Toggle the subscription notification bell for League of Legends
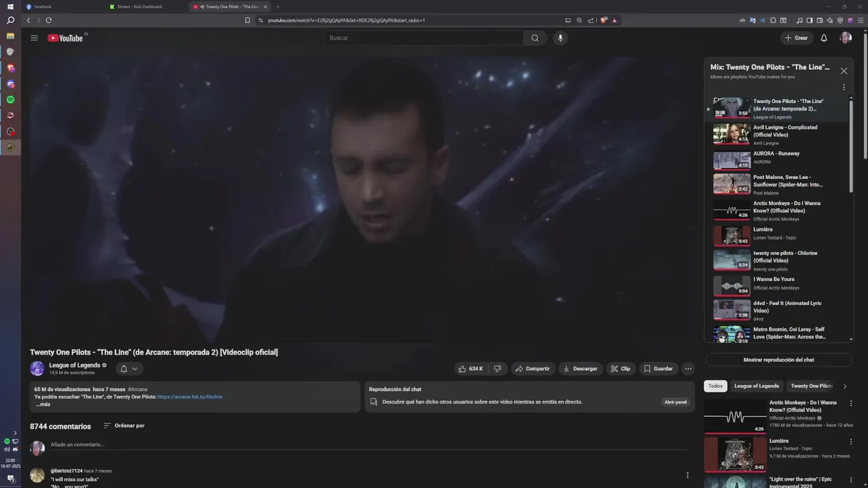This screenshot has height=488, width=868. (x=123, y=369)
